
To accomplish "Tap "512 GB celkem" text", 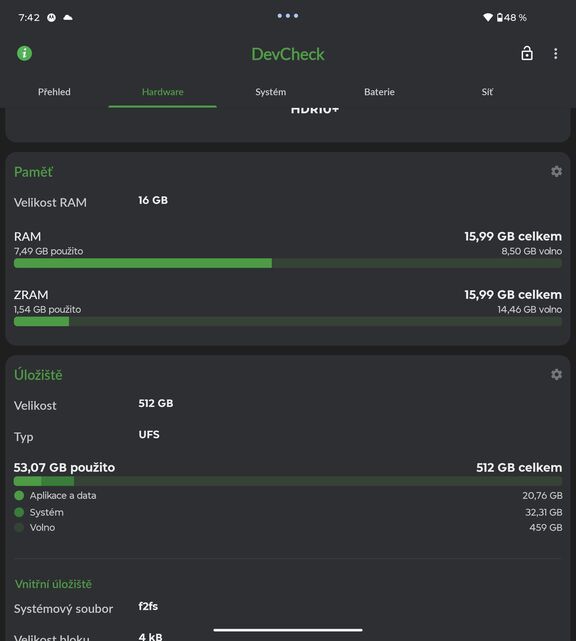I will click(519, 467).
